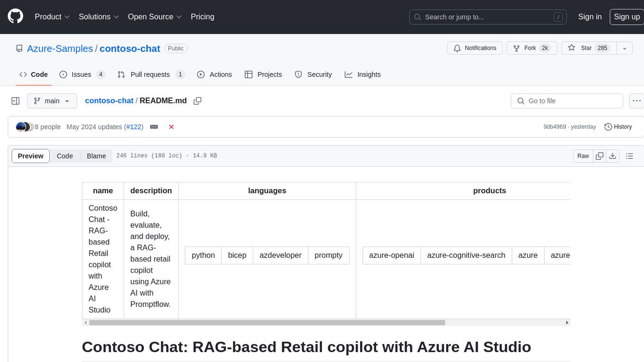Viewport: 644px width, 362px height.
Task: Click the scrollbar left arrow
Action: (x=85, y=323)
